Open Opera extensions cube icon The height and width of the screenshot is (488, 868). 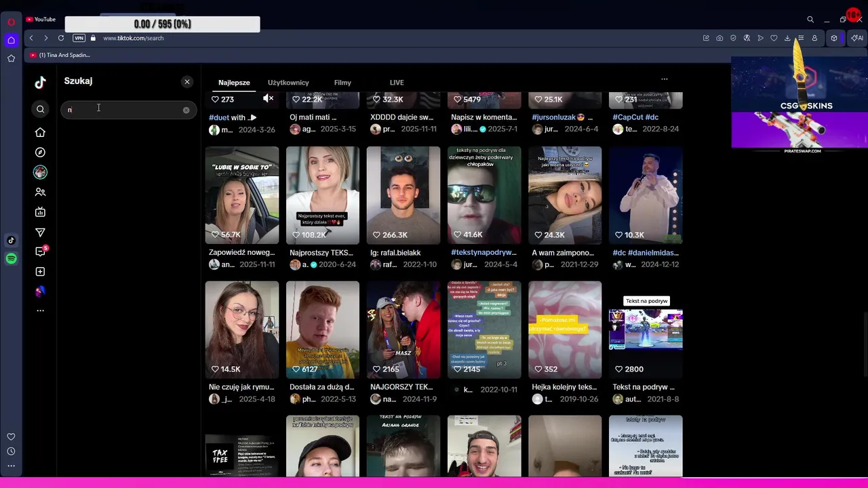[x=834, y=38]
